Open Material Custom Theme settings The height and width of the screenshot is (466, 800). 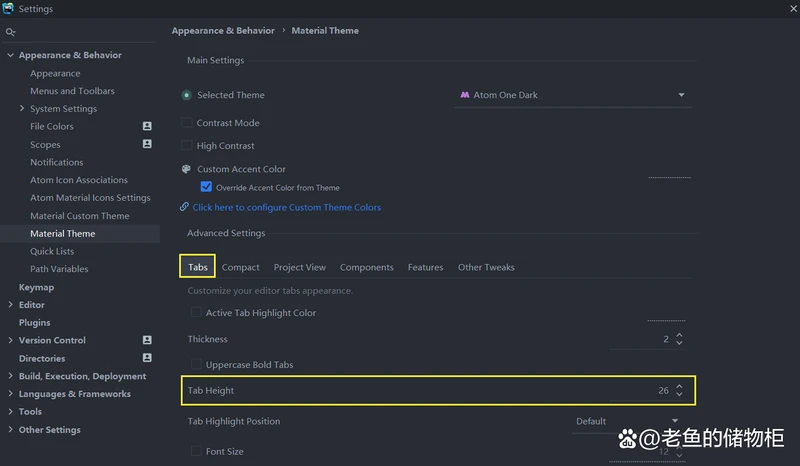coord(80,216)
